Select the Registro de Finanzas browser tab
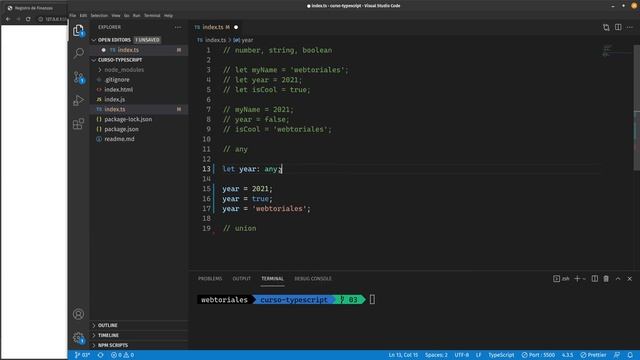This screenshot has height=360, width=640. point(33,8)
